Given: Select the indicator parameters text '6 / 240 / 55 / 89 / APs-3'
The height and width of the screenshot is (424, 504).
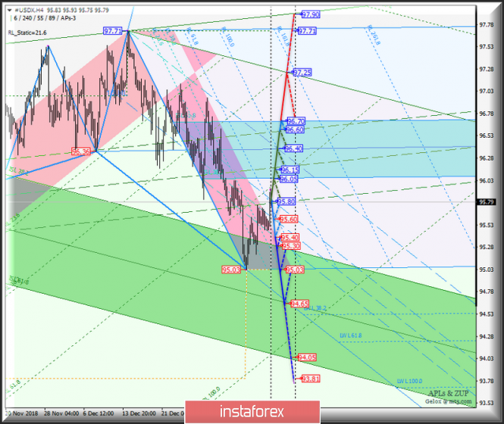Looking at the screenshot, I should pyautogui.click(x=45, y=18).
